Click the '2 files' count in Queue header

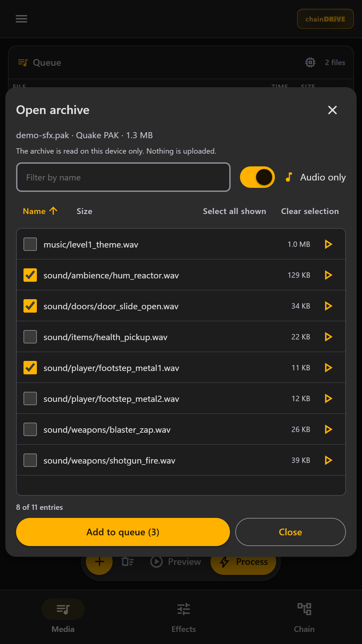coord(335,62)
